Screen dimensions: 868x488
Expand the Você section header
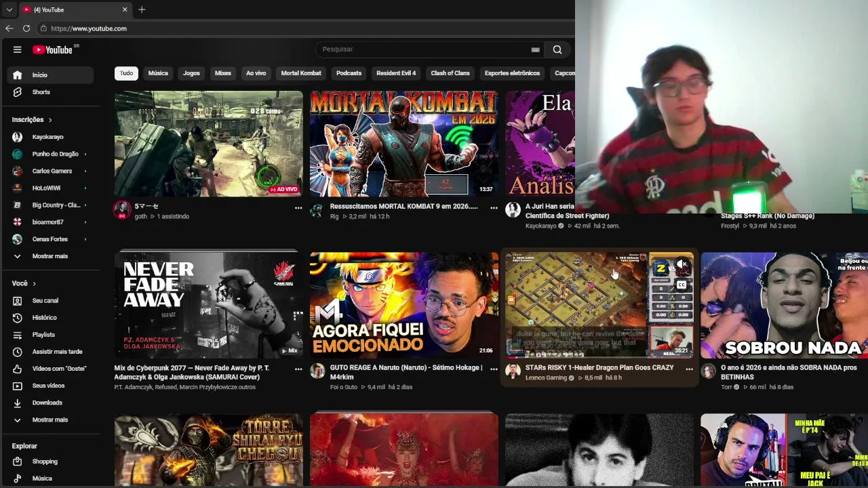pos(24,283)
